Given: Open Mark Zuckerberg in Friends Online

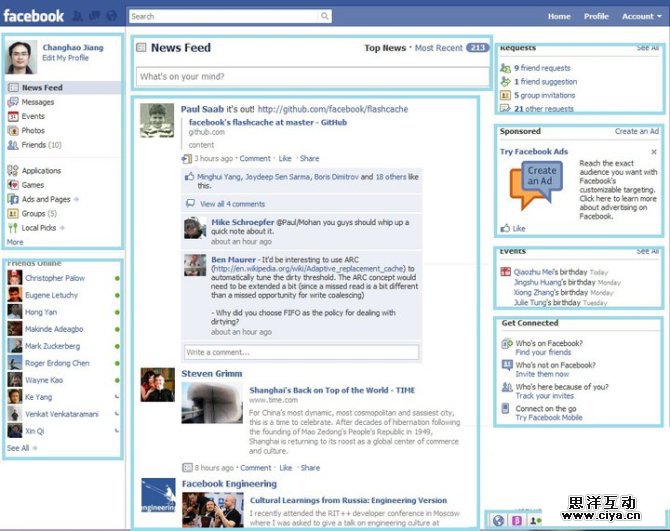Looking at the screenshot, I should pos(53,346).
